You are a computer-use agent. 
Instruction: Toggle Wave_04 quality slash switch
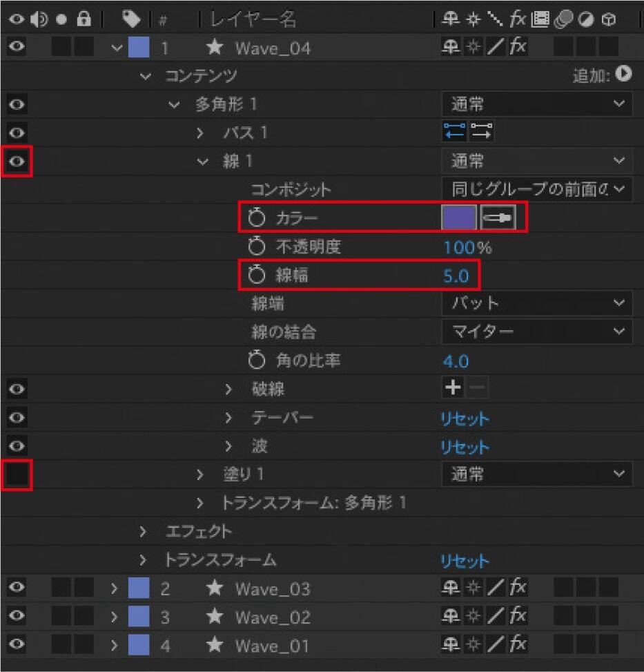coord(496,46)
